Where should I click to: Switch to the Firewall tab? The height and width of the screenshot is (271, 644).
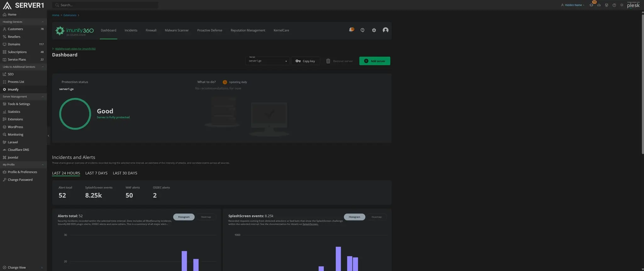pos(151,30)
